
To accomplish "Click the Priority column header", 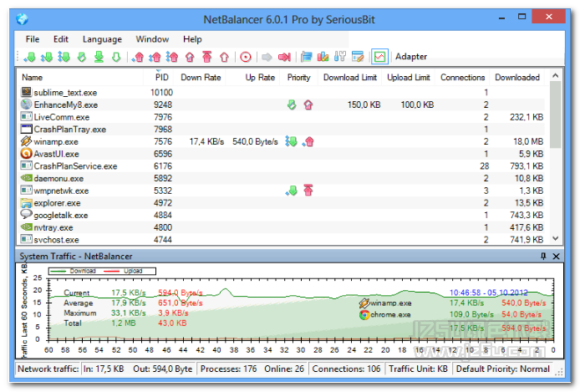I will tap(299, 77).
